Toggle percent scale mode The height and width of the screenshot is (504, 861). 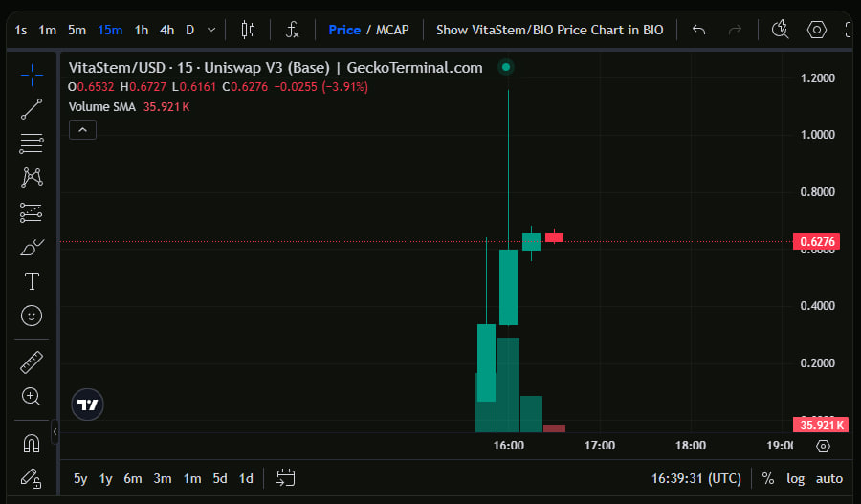pyautogui.click(x=768, y=478)
